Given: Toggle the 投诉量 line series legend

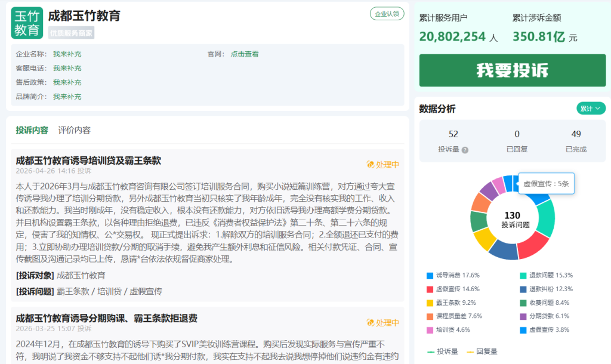Looking at the screenshot, I should point(442,351).
